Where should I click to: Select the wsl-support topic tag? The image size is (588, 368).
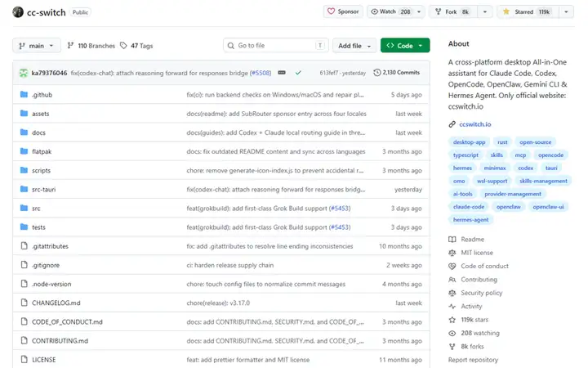point(492,181)
